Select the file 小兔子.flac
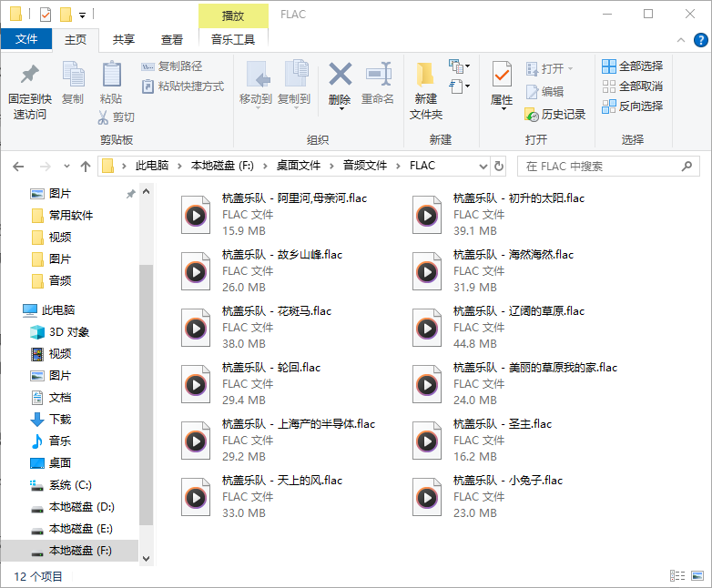Image resolution: width=712 pixels, height=588 pixels. 488,496
